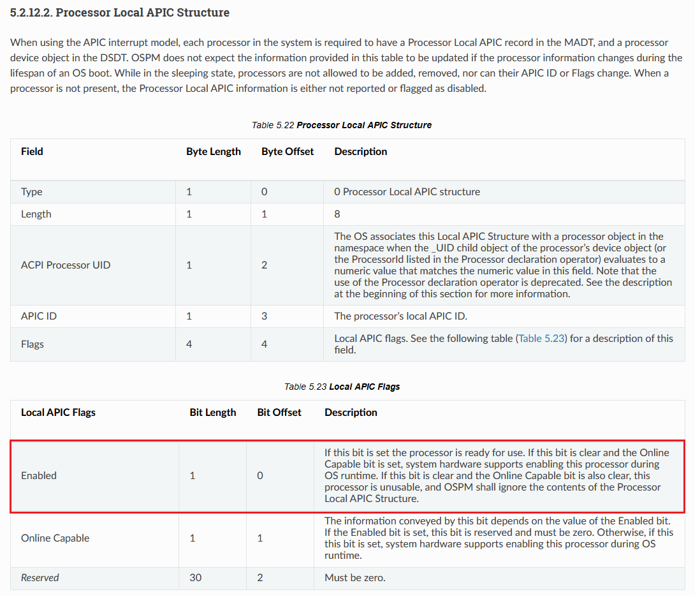Select the Byte Offset column header
The image size is (700, 599).
(x=288, y=152)
